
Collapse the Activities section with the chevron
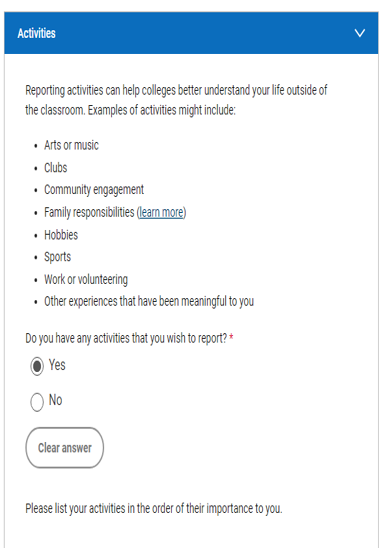pyautogui.click(x=360, y=33)
